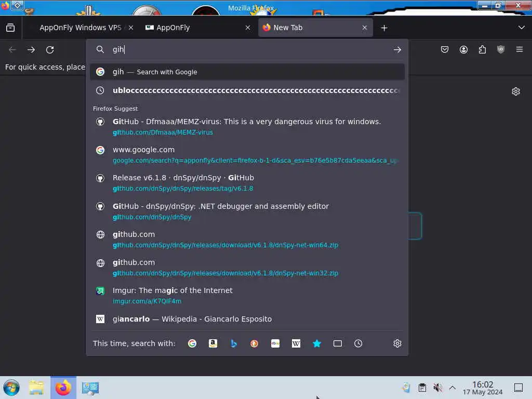Open Imgur magic of the Internet suggestion
532x399 pixels.
tap(247, 296)
